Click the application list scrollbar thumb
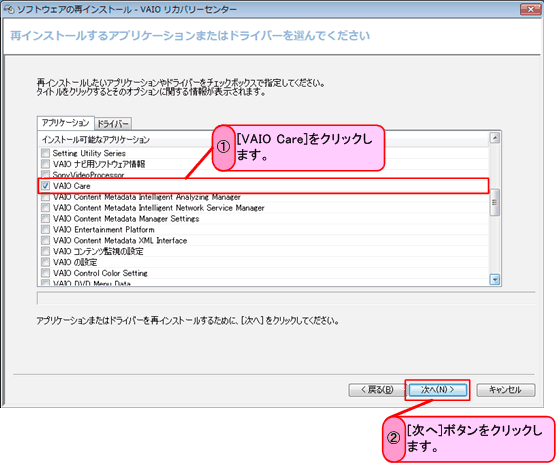The height and width of the screenshot is (463, 556). [495, 202]
